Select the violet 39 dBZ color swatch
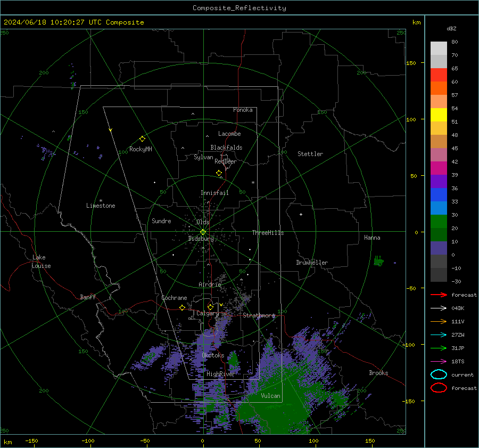Screen dimensions: 479x448 [x=439, y=181]
